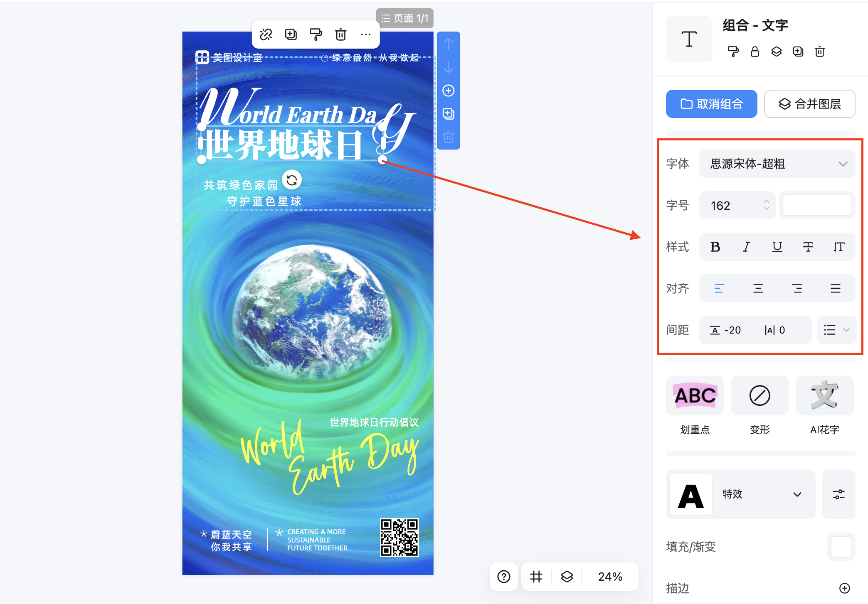Delete selection using floating toolbar trash icon

click(341, 34)
